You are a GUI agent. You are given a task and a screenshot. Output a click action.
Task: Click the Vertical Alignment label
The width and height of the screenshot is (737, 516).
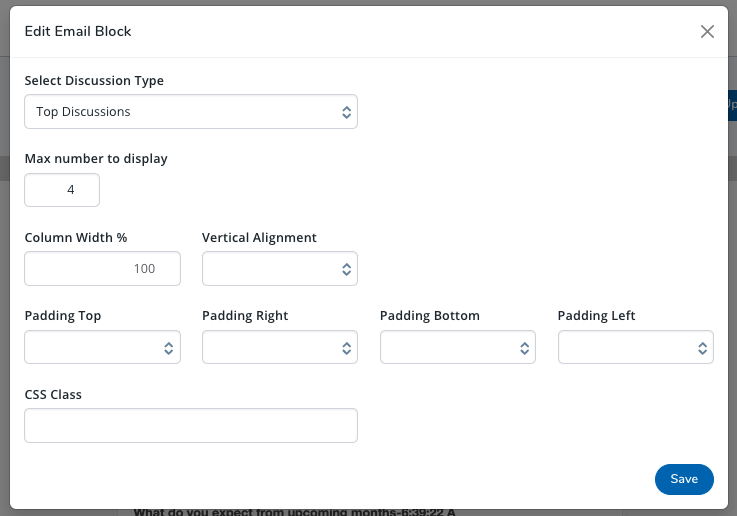[259, 237]
